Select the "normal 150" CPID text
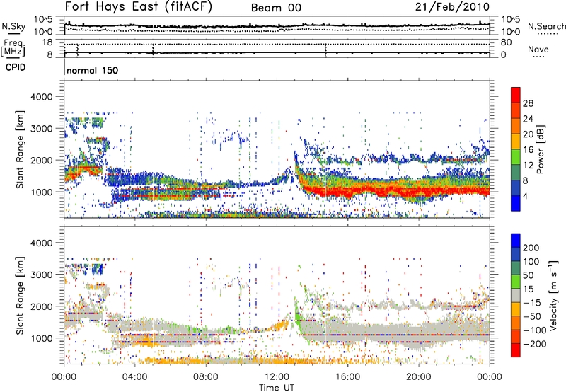Screen dimensions: 566x392 (93, 70)
